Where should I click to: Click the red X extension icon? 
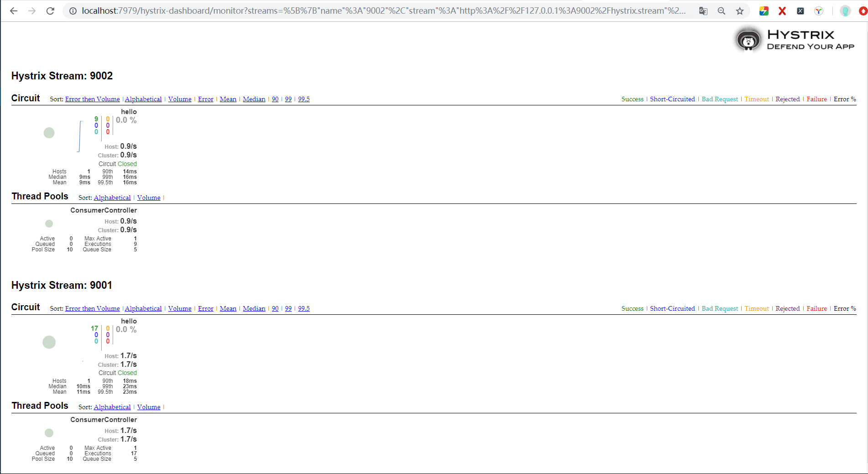click(782, 11)
